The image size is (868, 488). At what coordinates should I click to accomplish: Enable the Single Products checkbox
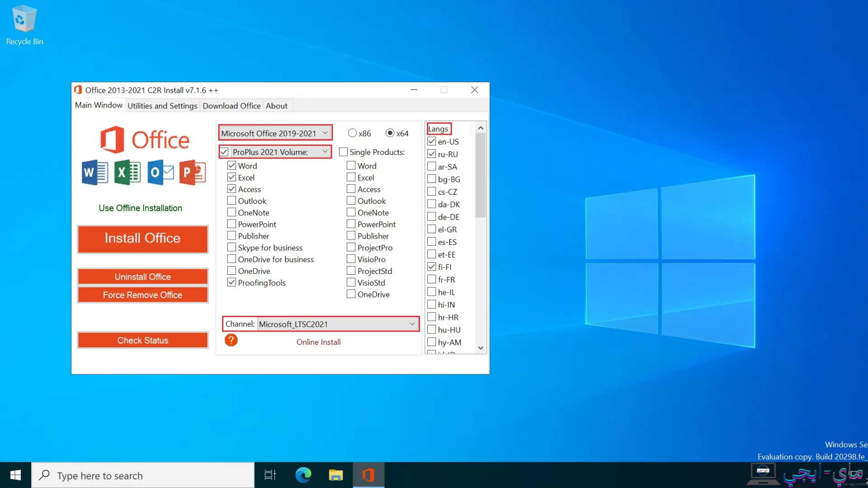click(x=343, y=152)
